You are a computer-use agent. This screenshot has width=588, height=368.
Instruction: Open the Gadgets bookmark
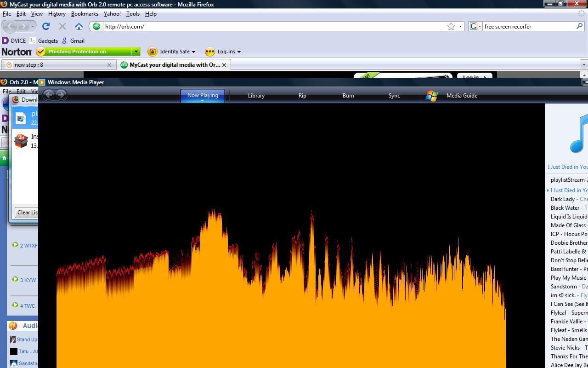[44, 40]
